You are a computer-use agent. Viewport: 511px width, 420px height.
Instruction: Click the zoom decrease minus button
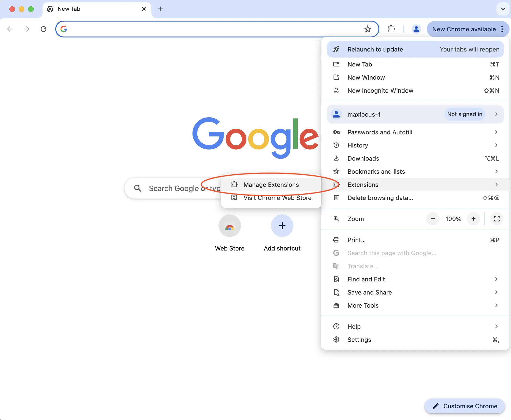pos(433,218)
